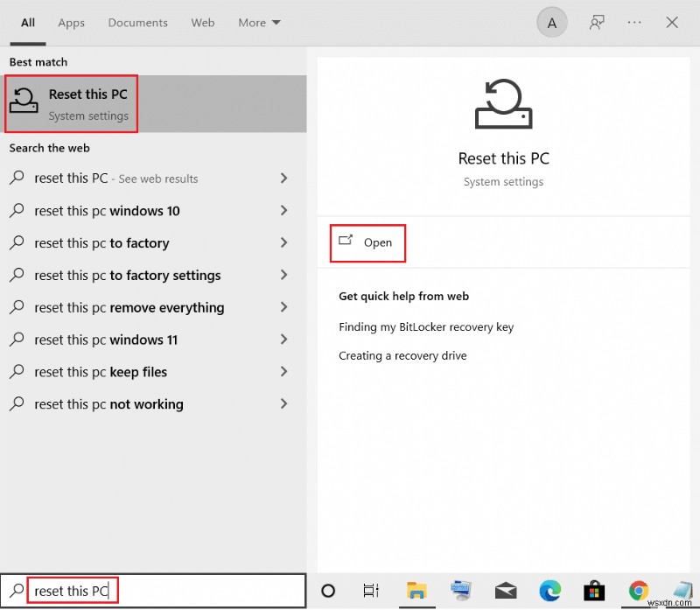Screen dimensions: 700x610
Task: Switch to the Documents tab
Action: coord(138,23)
